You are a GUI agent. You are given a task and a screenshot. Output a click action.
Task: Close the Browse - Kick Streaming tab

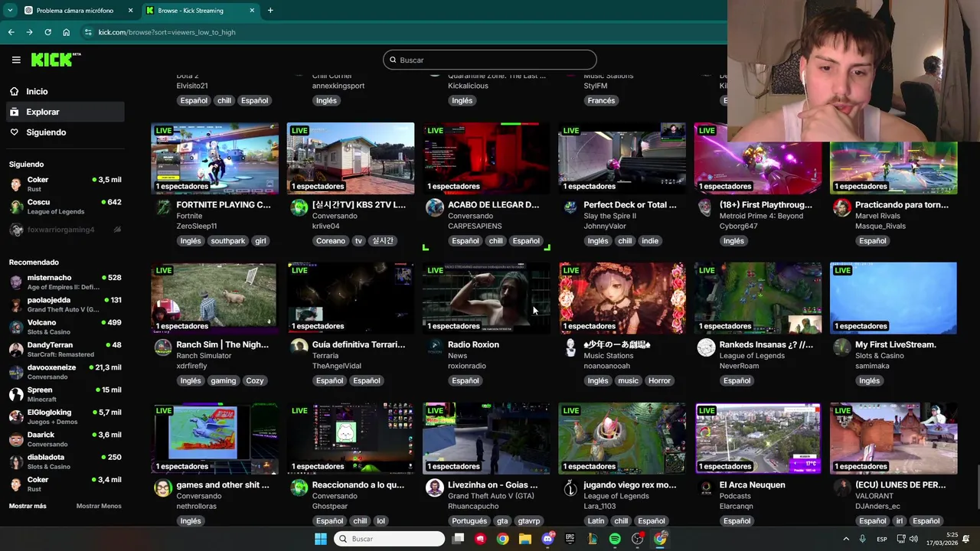tap(253, 11)
